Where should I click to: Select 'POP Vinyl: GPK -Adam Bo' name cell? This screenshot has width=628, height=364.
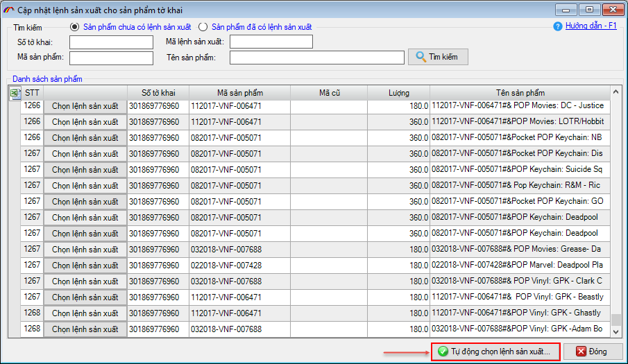click(x=520, y=329)
